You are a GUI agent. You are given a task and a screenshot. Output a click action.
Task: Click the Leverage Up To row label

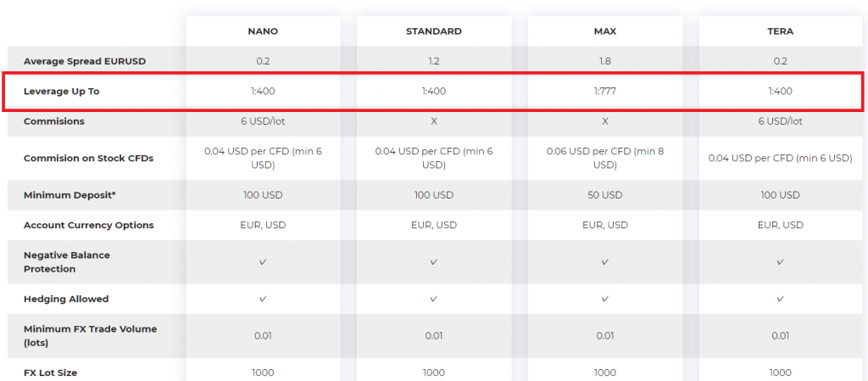[x=61, y=92]
